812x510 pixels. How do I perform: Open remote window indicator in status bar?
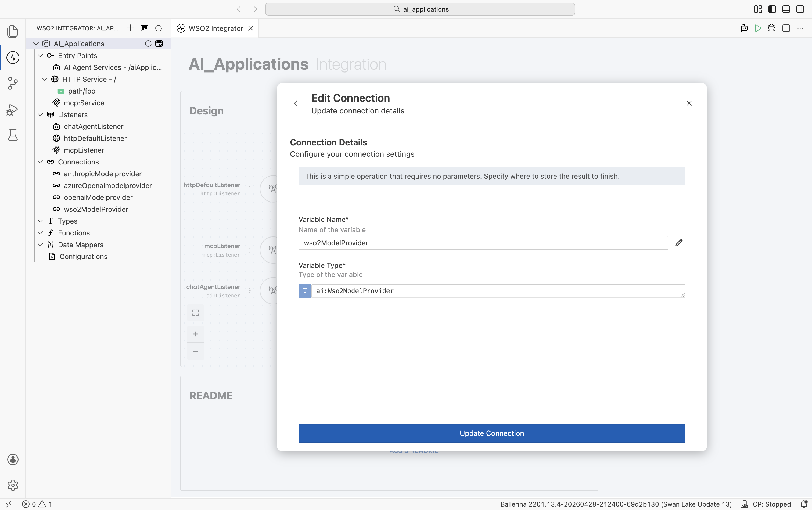point(9,504)
